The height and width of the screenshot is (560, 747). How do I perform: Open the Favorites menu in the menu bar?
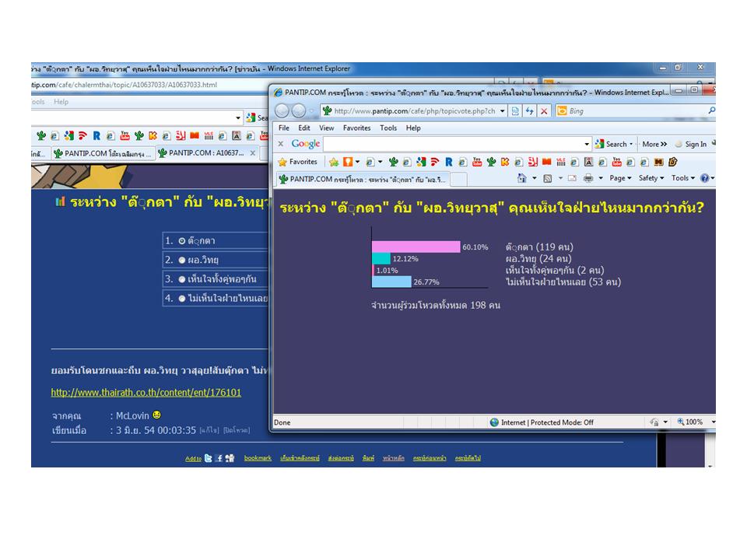click(357, 128)
